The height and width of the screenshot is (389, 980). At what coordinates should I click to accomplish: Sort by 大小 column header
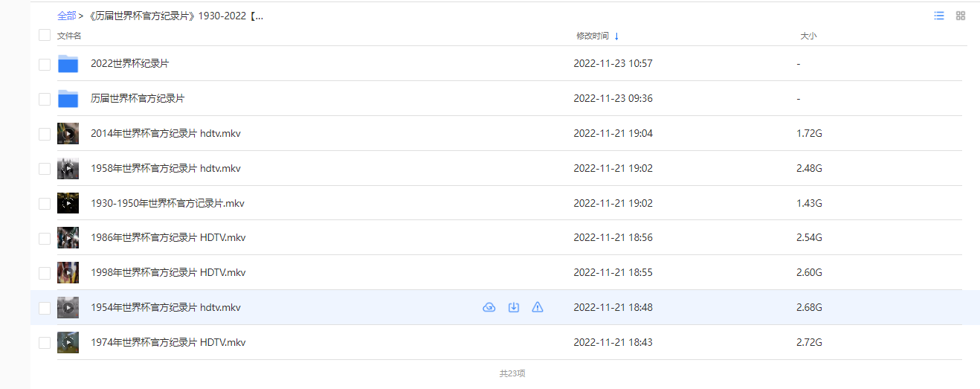point(808,36)
